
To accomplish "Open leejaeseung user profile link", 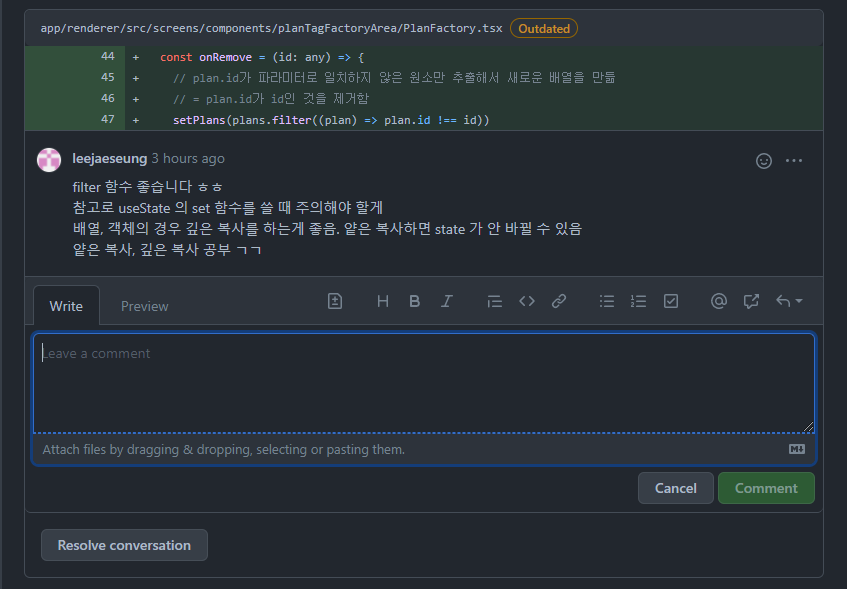I will pos(110,158).
